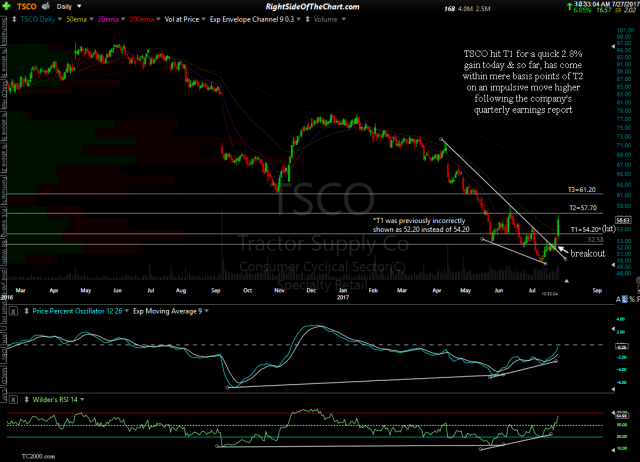Click the oscillator current value label

point(623,347)
